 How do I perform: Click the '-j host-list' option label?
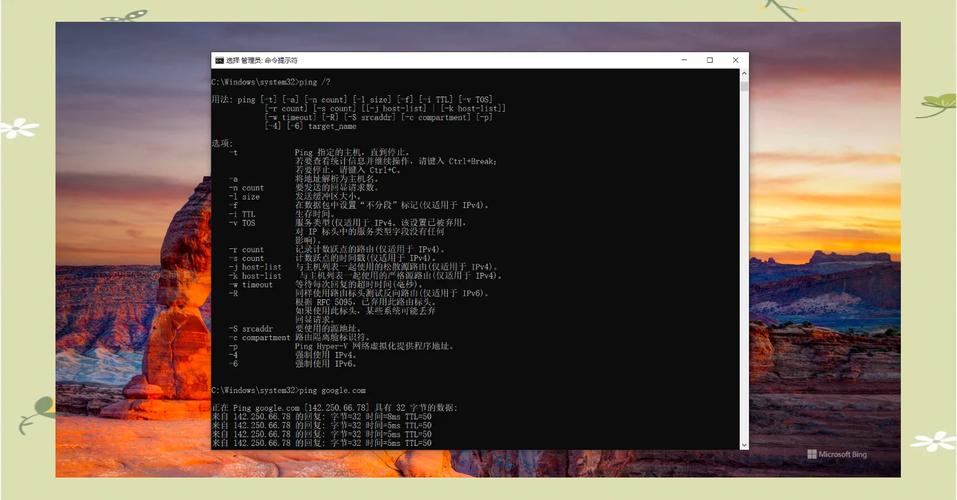255,267
